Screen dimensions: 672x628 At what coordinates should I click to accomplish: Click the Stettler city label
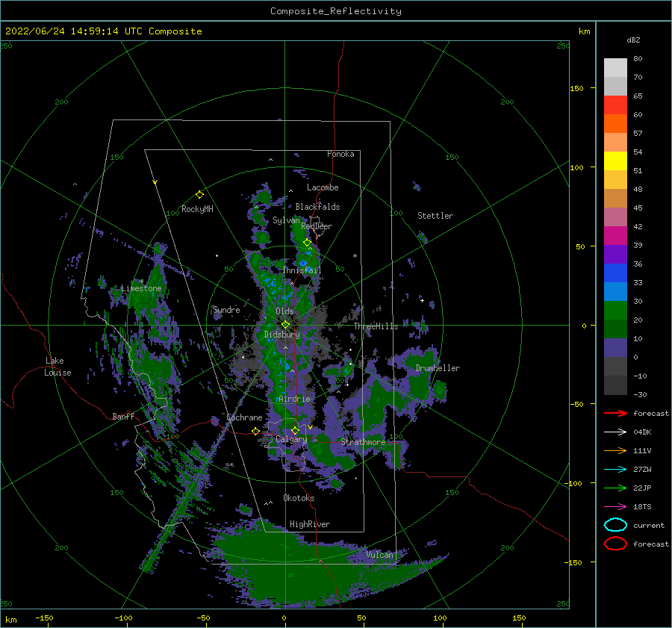point(435,216)
